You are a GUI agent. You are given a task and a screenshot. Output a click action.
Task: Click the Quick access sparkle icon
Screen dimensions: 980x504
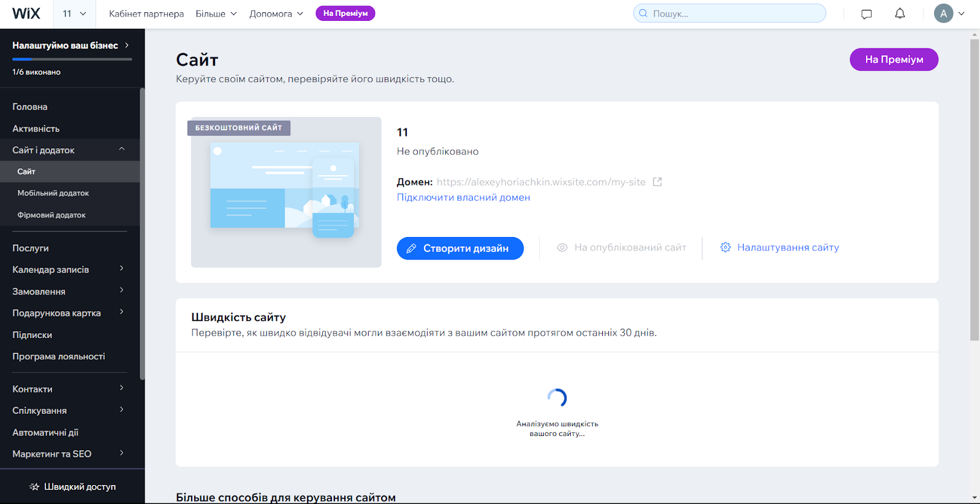coord(34,487)
